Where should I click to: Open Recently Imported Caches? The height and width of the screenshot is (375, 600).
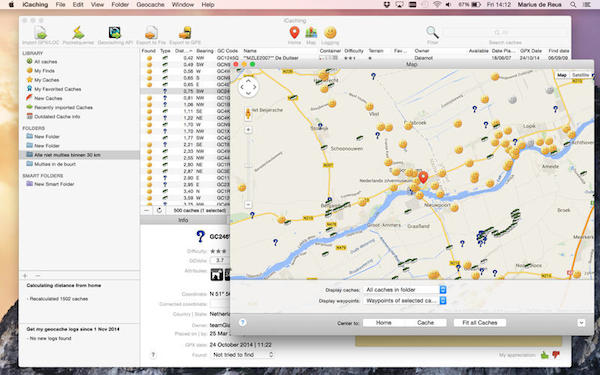click(x=63, y=108)
